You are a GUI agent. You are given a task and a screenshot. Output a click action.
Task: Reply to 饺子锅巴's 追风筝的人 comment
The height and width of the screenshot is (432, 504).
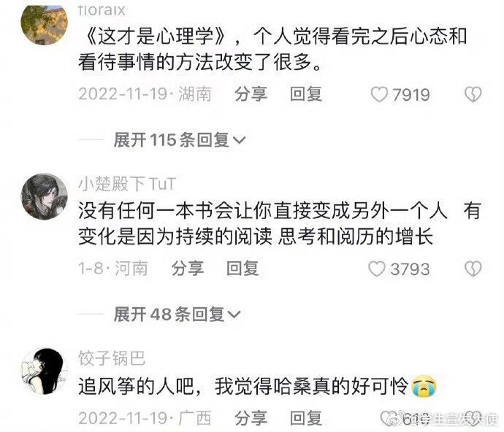pyautogui.click(x=306, y=418)
